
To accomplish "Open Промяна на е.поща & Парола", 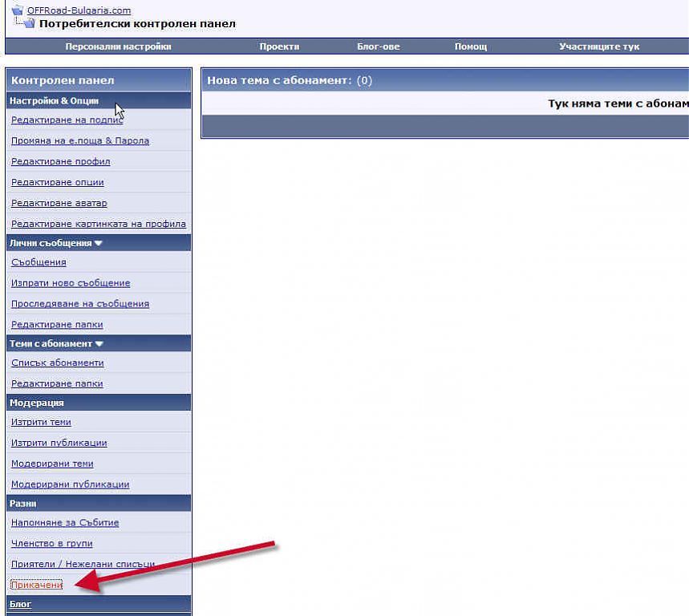I will tap(80, 140).
